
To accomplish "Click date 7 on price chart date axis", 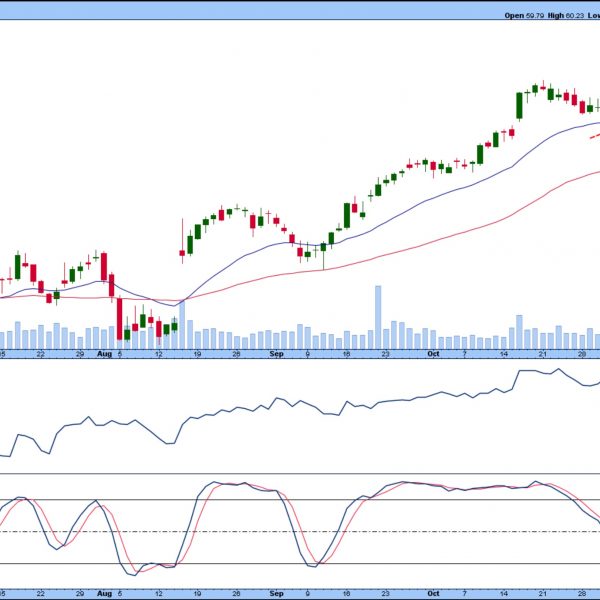I will [x=465, y=354].
